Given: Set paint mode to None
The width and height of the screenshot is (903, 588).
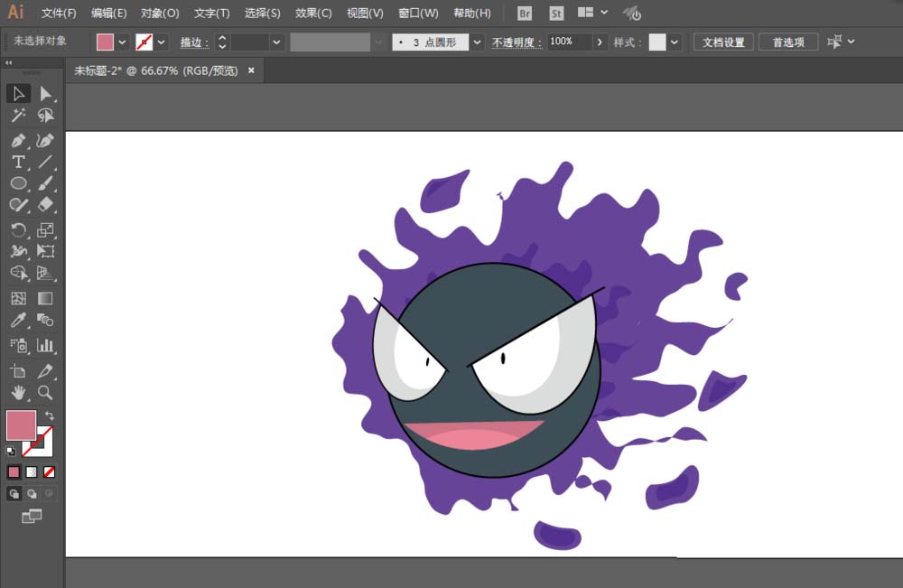Looking at the screenshot, I should (x=50, y=471).
